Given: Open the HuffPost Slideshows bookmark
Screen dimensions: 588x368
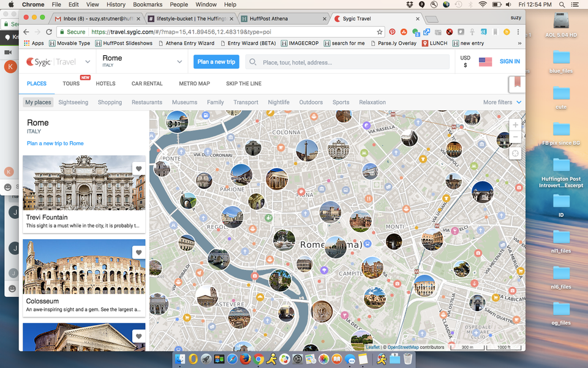Looking at the screenshot, I should pyautogui.click(x=124, y=43).
